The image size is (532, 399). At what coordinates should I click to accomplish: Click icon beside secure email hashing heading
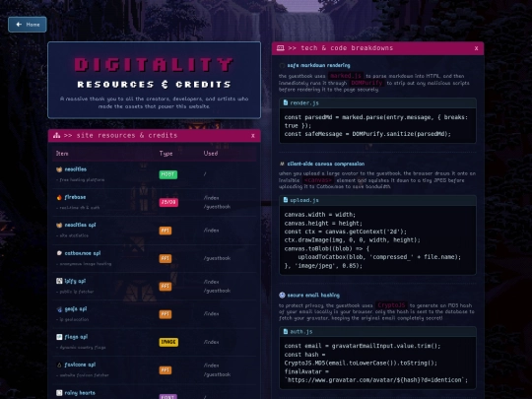pyautogui.click(x=282, y=296)
